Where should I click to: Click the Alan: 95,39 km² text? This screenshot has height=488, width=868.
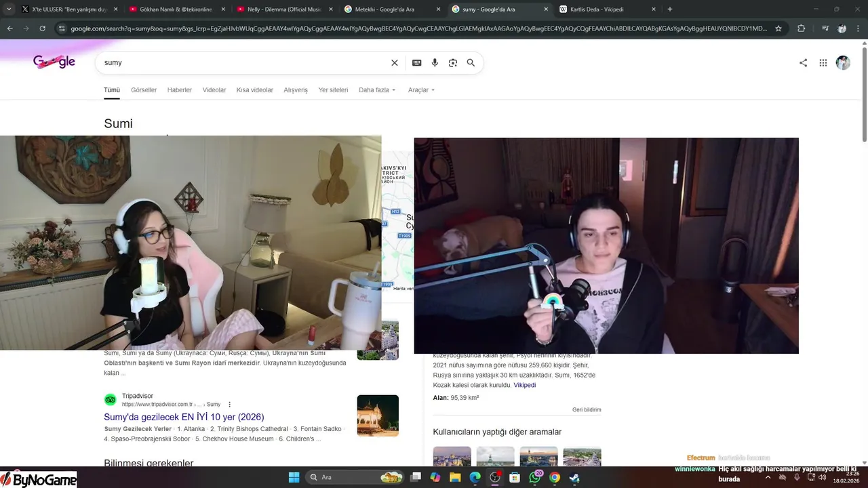(456, 398)
